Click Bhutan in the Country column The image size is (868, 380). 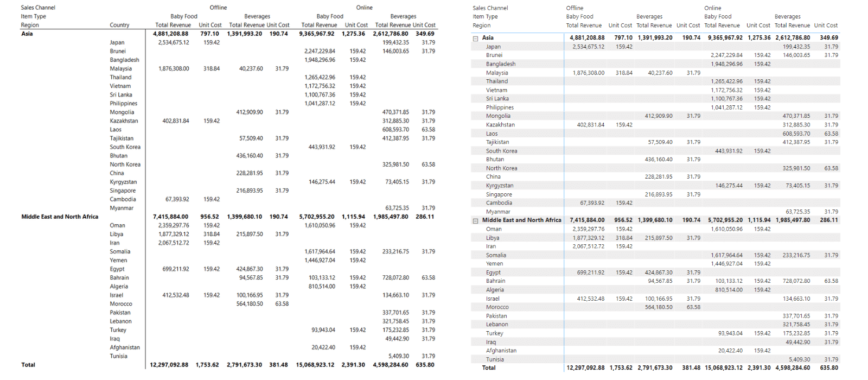click(118, 156)
